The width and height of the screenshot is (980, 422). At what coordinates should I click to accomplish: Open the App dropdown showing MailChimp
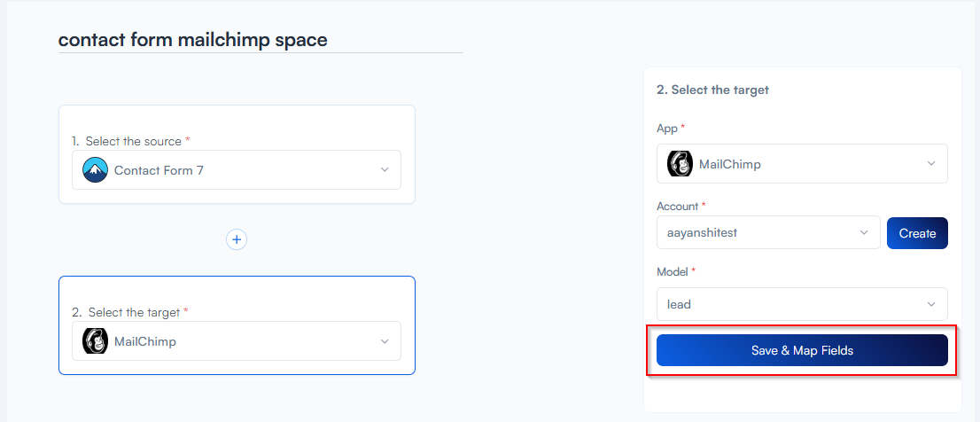(801, 164)
